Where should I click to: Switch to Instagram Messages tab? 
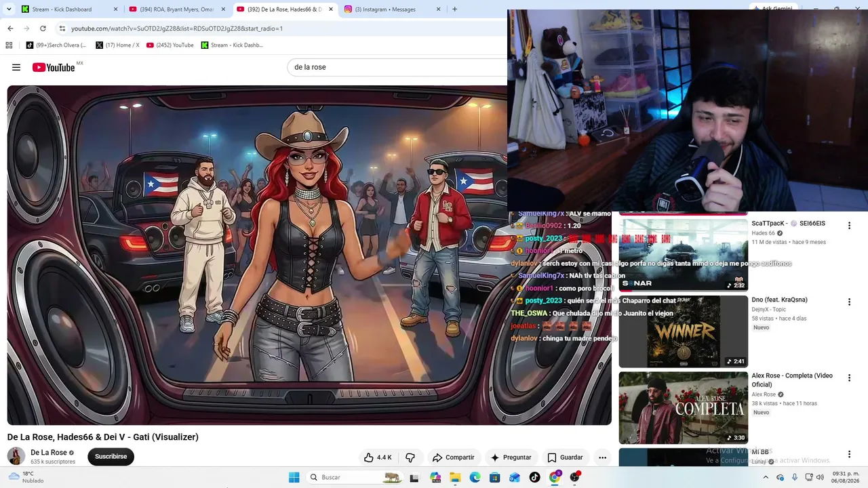pyautogui.click(x=392, y=9)
